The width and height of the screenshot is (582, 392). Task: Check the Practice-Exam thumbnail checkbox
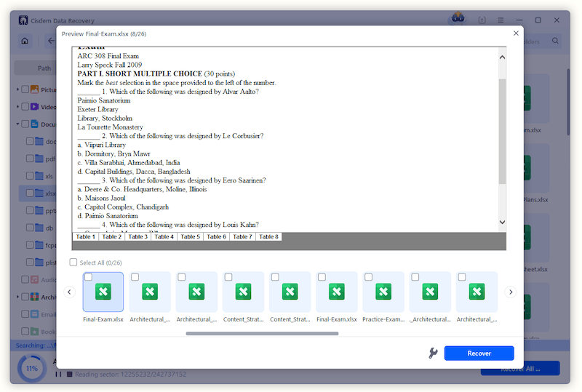pos(368,277)
